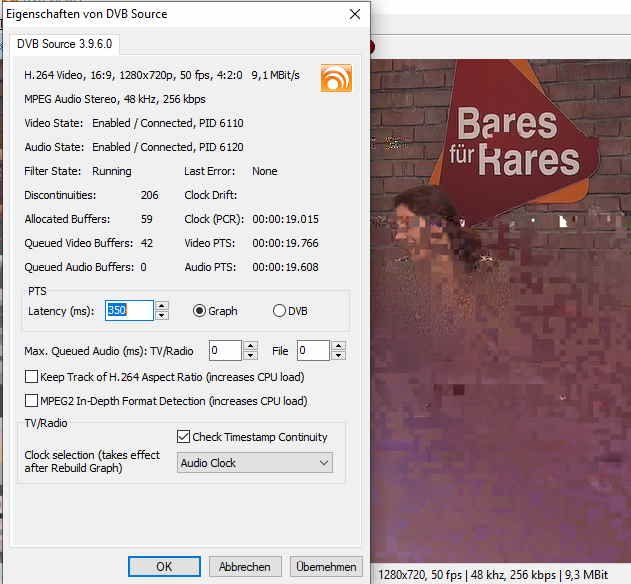Increase Latency value with up arrow

coord(162,306)
